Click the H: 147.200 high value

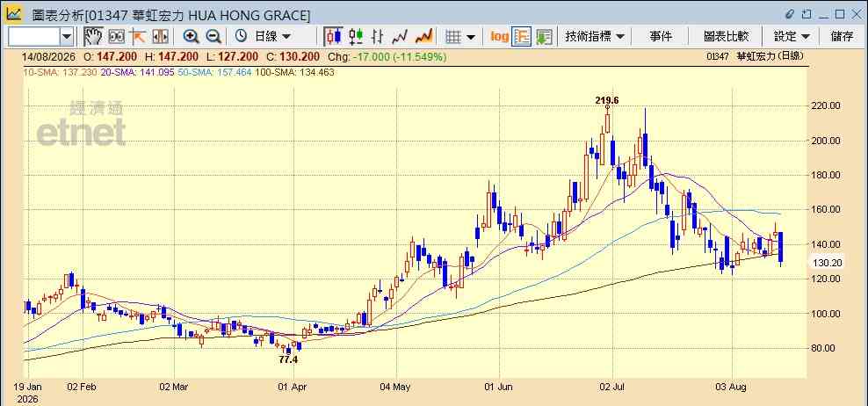[x=171, y=56]
